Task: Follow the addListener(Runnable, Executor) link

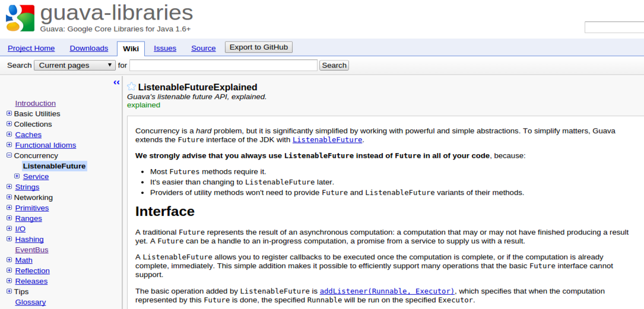Action: point(387,291)
